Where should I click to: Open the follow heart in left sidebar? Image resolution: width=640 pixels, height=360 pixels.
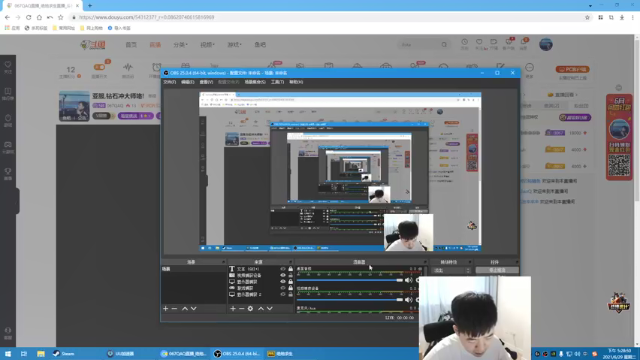[8, 64]
